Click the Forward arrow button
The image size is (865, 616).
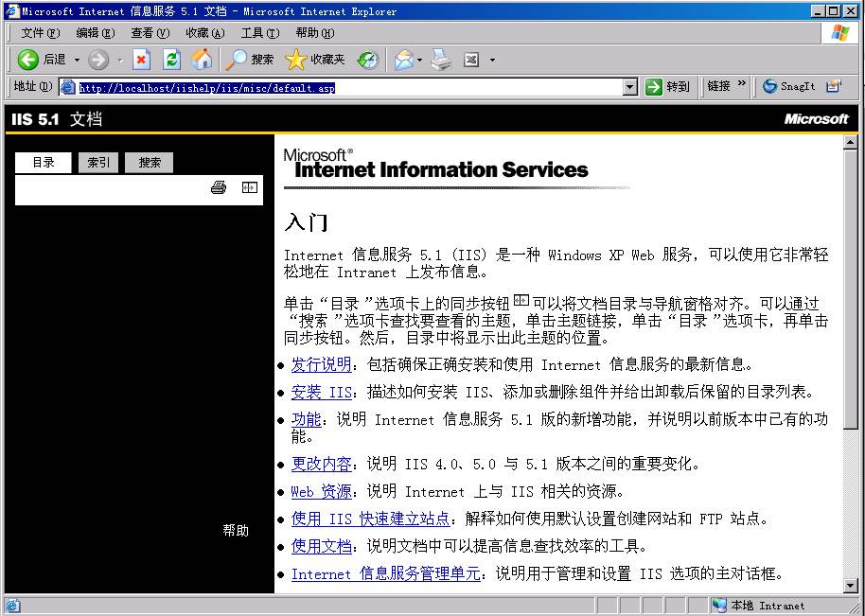98,60
